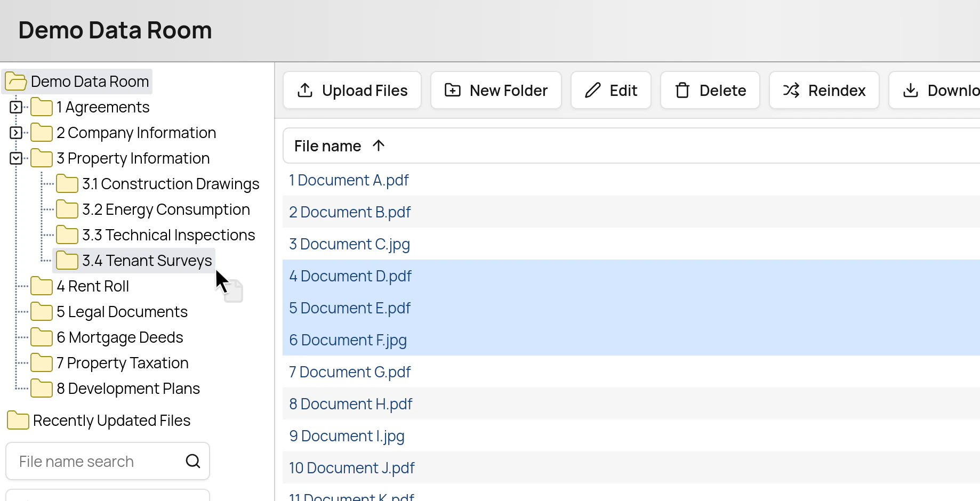Open 7 Document G.pdf
Viewport: 980px width, 501px height.
[x=350, y=371]
